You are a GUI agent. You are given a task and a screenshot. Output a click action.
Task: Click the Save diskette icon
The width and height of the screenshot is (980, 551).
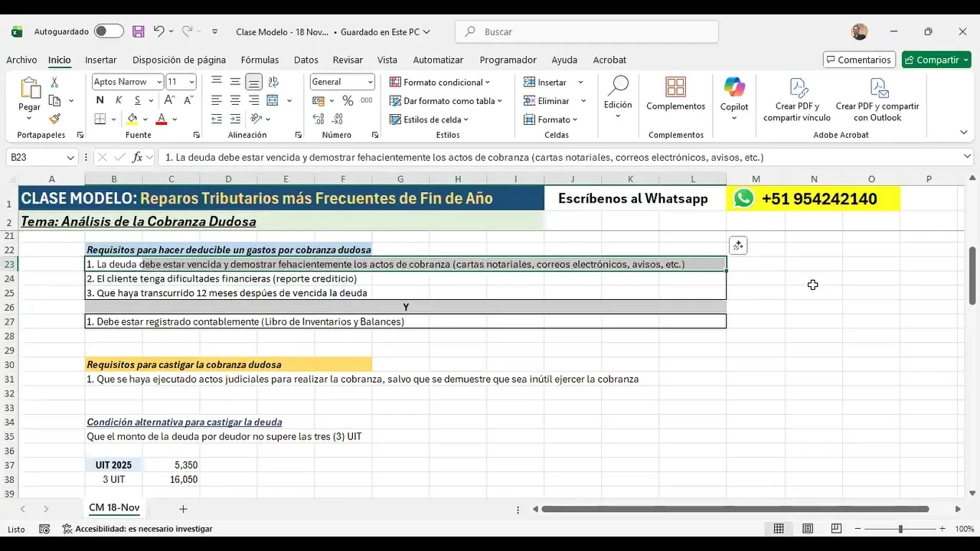(139, 31)
